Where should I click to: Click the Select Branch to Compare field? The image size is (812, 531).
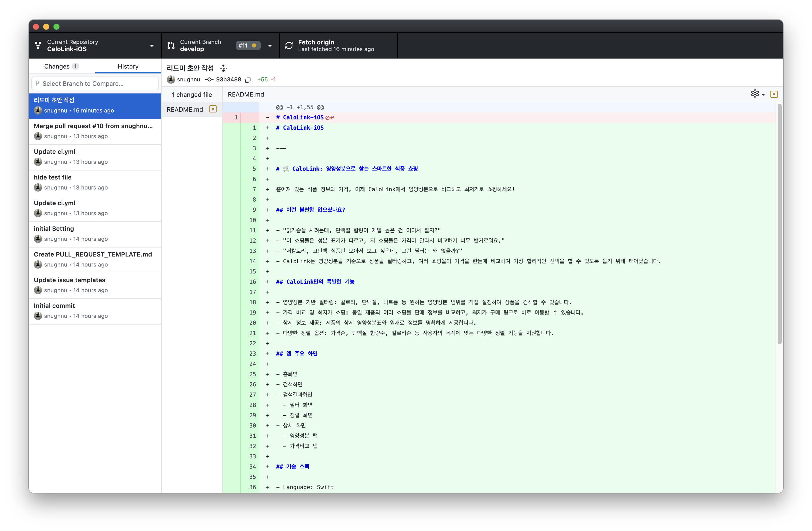pos(95,84)
